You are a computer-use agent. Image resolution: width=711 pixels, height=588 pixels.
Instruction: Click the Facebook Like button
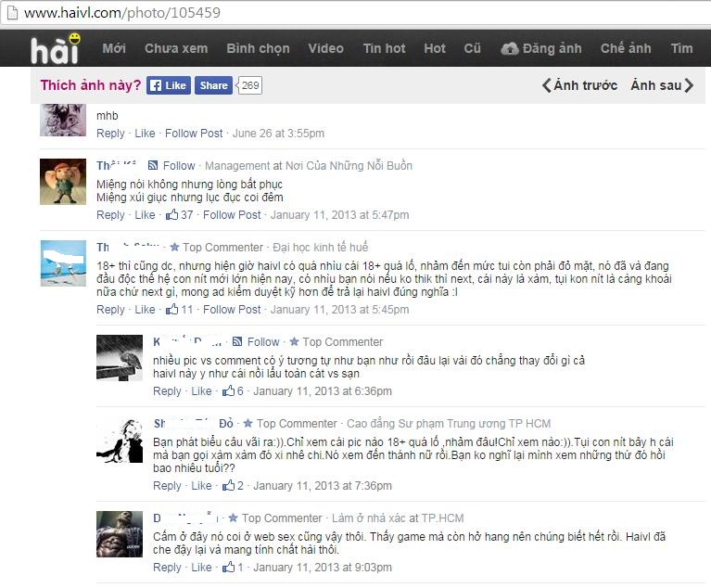169,85
